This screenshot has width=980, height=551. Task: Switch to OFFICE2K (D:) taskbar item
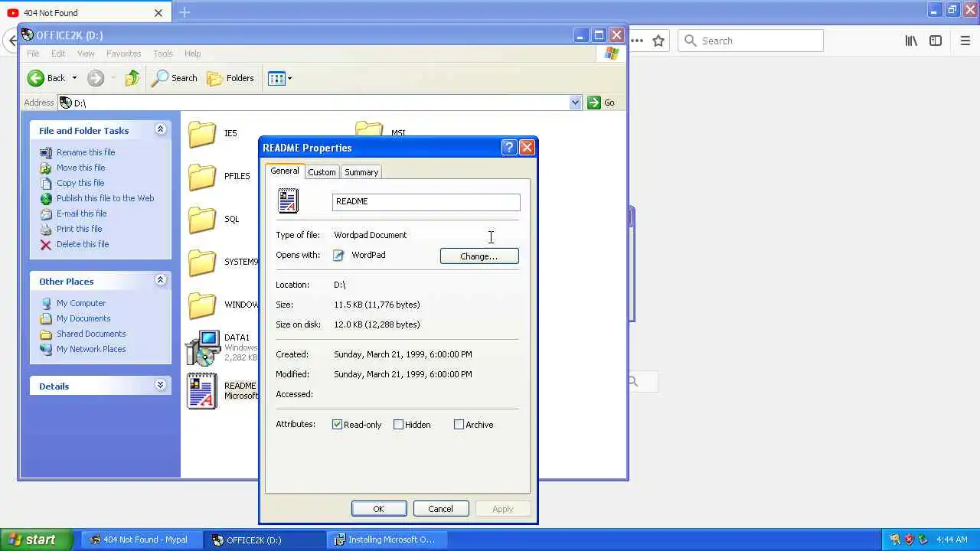[x=263, y=540]
